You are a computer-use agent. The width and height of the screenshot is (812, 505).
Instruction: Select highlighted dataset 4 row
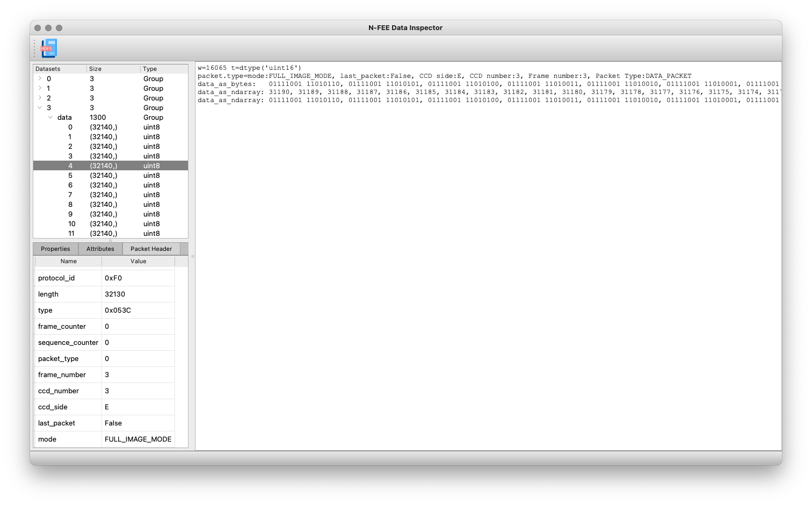[x=111, y=165]
